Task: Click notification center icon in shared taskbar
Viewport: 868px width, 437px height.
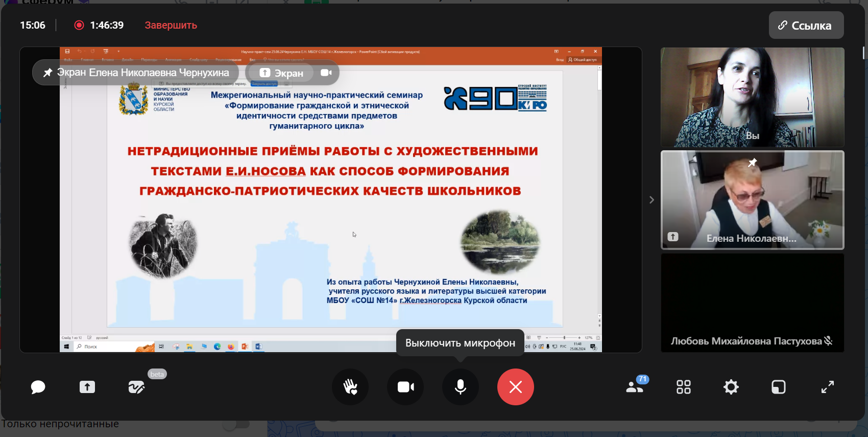Action: tap(593, 347)
